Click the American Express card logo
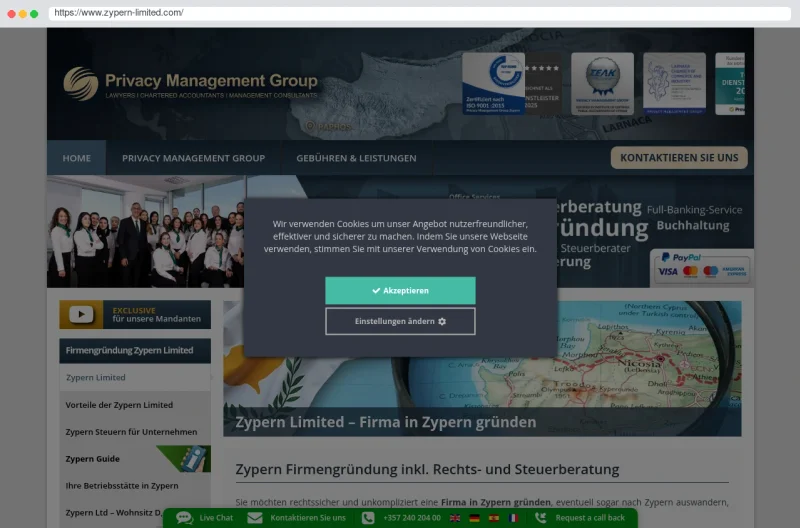The height and width of the screenshot is (528, 800). 734,271
